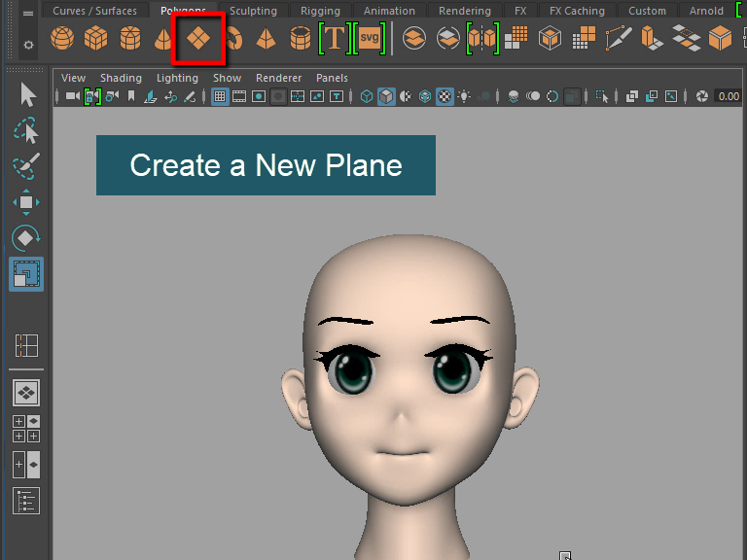Image resolution: width=747 pixels, height=560 pixels.
Task: Activate the Rotate tool
Action: coord(26,238)
